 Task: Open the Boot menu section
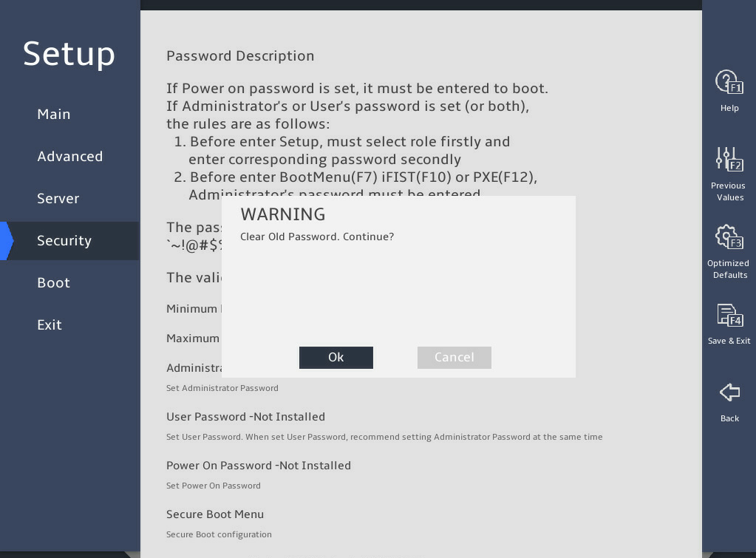coord(53,282)
